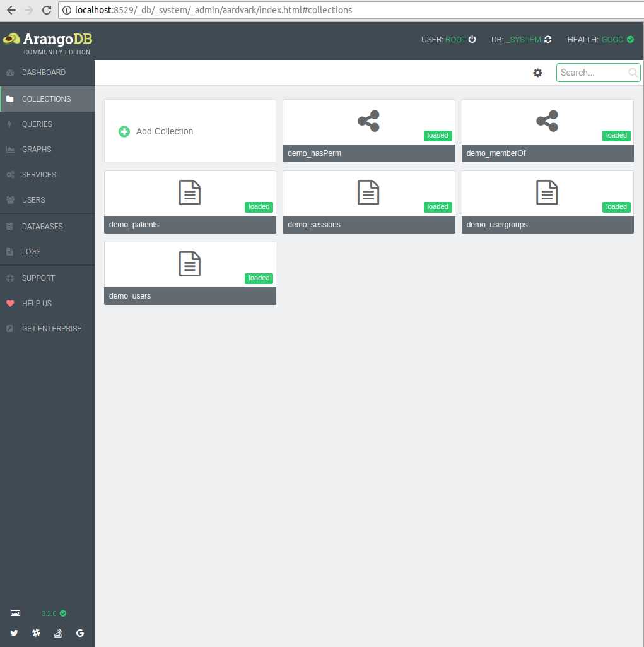Open the Slack icon in sidebar footer
This screenshot has width=644, height=647.
click(x=37, y=632)
